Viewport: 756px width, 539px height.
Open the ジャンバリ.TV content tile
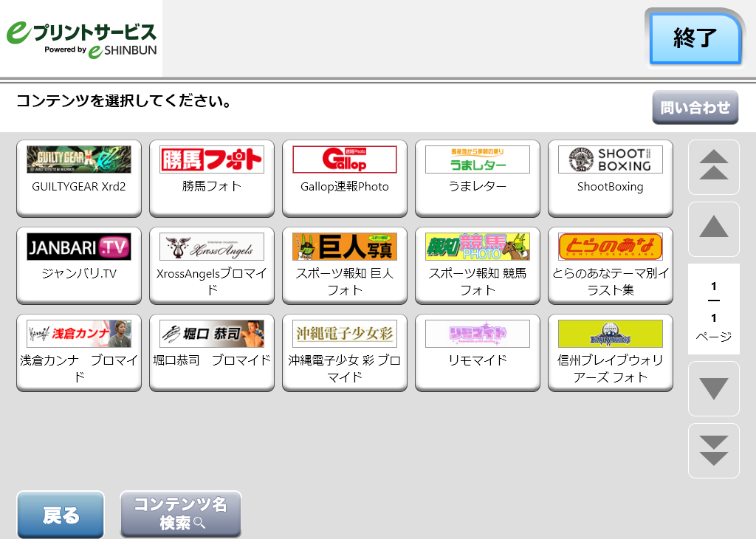[78, 266]
